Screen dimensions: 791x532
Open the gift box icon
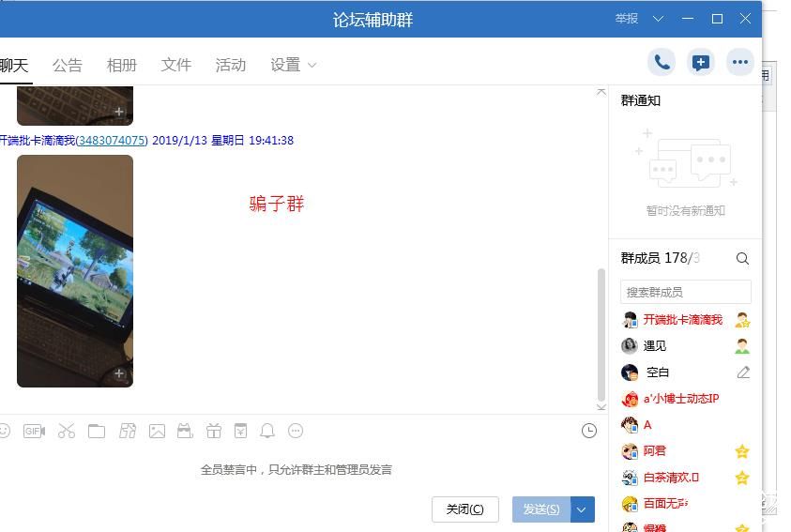(x=214, y=431)
